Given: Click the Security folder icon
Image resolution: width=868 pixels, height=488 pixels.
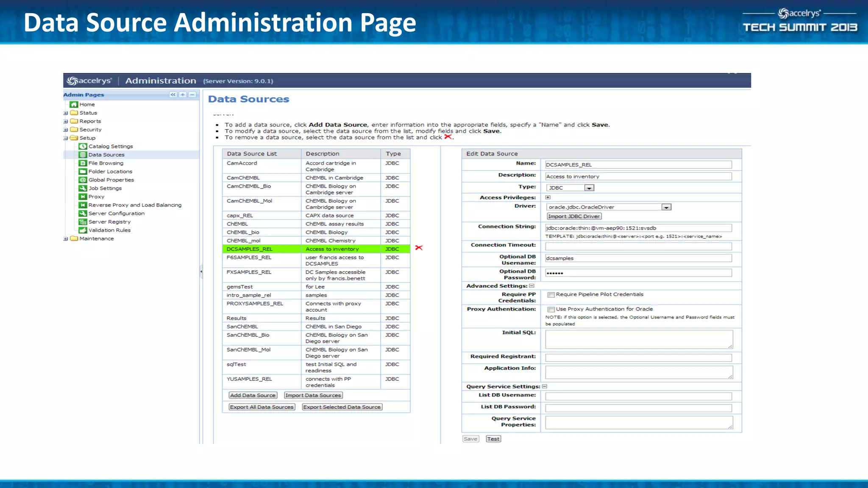Looking at the screenshot, I should [x=74, y=130].
